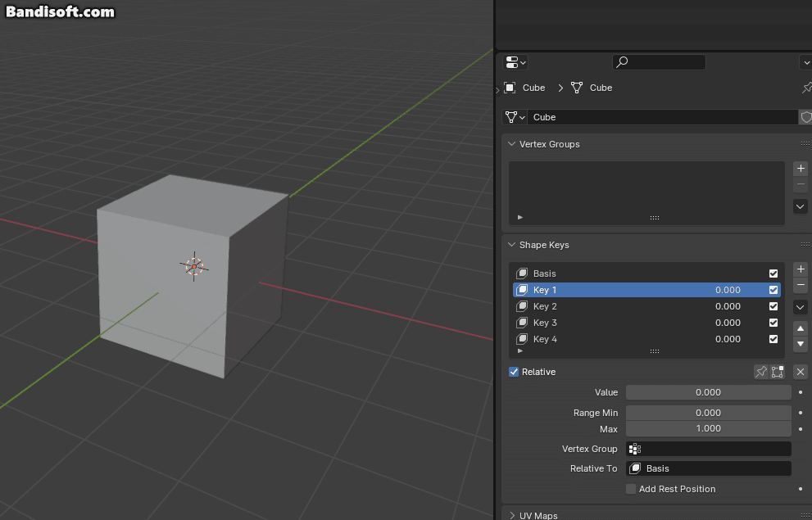The image size is (812, 520).
Task: Move shape key down in list
Action: click(801, 344)
